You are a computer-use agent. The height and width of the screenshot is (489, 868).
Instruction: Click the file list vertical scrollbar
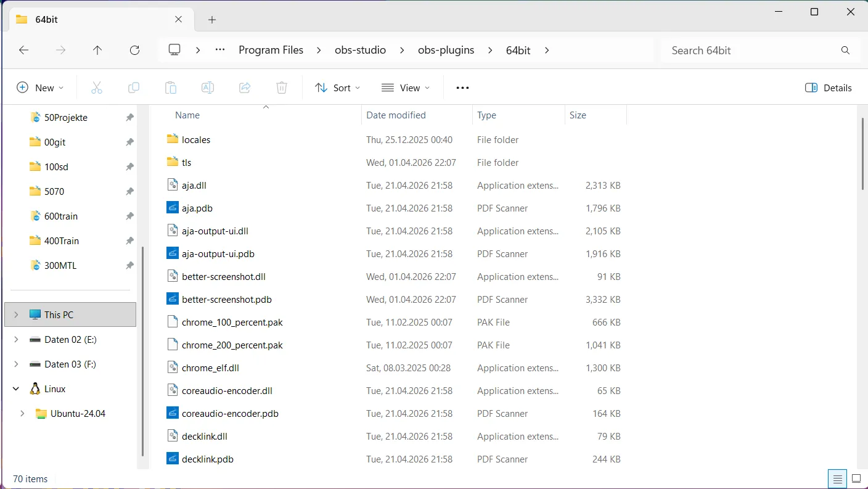pyautogui.click(x=862, y=154)
